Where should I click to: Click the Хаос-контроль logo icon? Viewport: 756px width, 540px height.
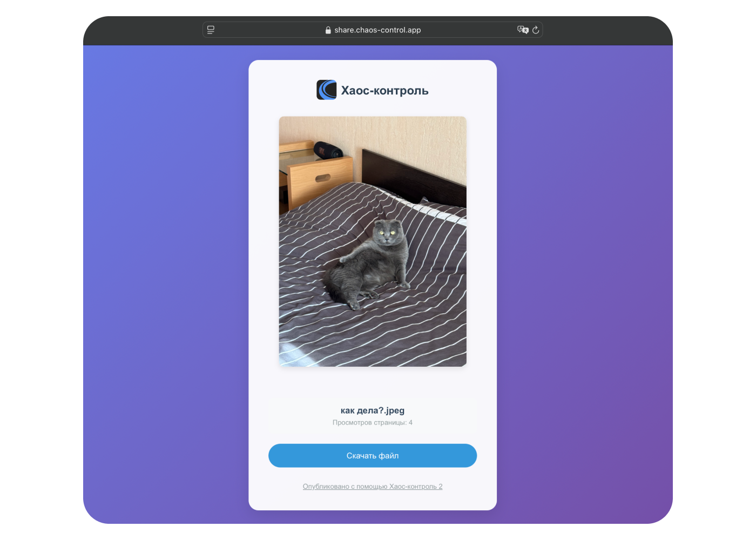pyautogui.click(x=326, y=90)
